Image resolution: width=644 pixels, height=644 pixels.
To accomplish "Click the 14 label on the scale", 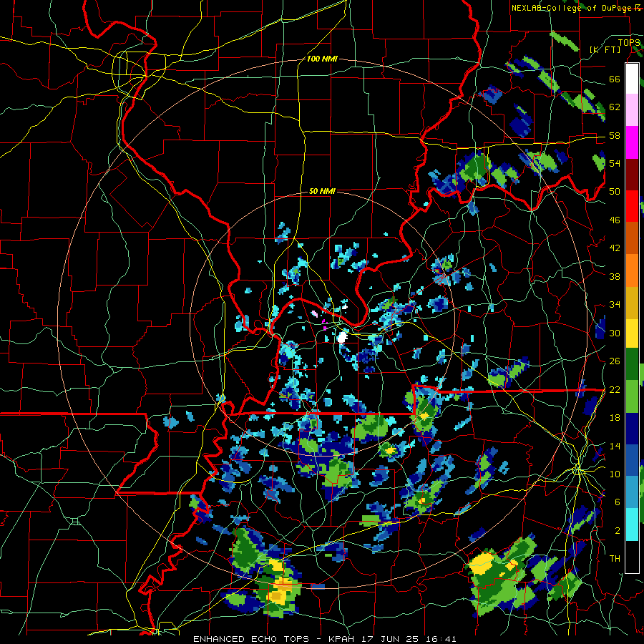I will tap(615, 446).
